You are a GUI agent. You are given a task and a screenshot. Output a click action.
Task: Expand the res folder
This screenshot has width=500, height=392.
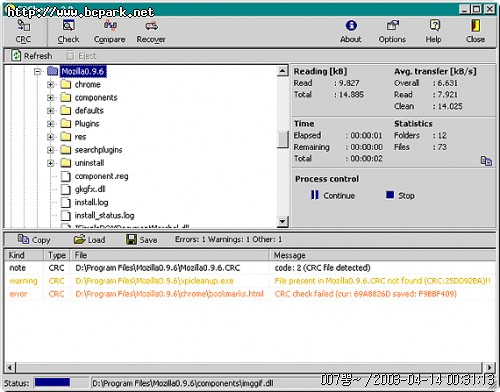(51, 137)
